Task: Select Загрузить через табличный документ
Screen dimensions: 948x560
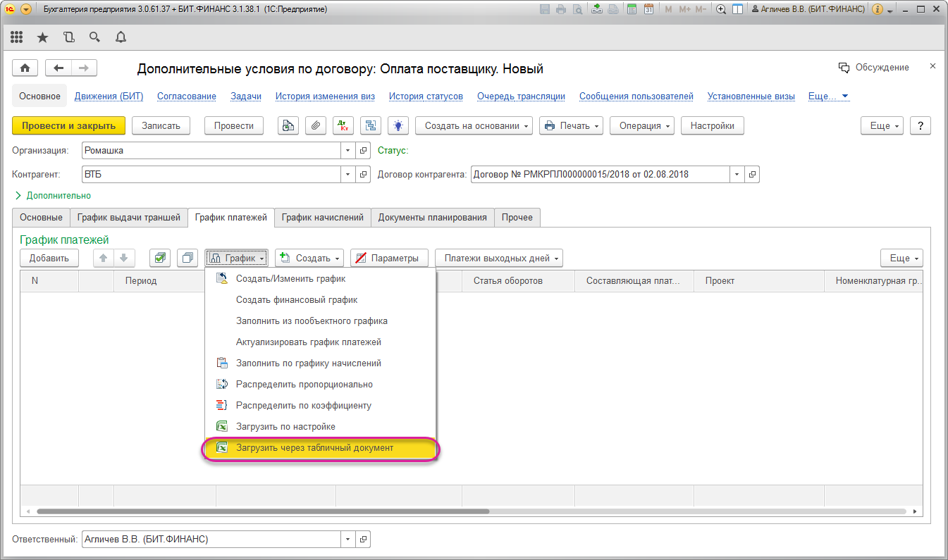Action: (x=321, y=448)
